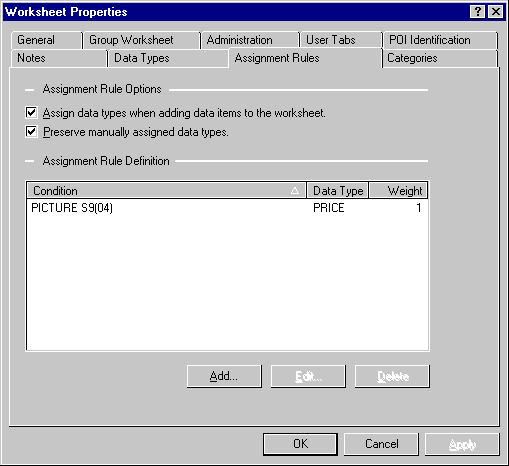Image resolution: width=509 pixels, height=466 pixels.
Task: Click the disabled Delete button
Action: click(x=392, y=376)
